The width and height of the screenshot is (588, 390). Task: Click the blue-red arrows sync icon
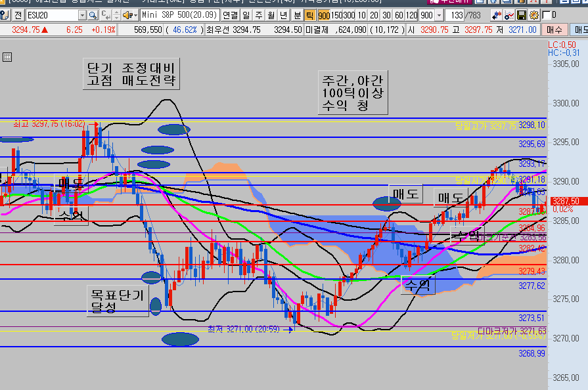497,15
